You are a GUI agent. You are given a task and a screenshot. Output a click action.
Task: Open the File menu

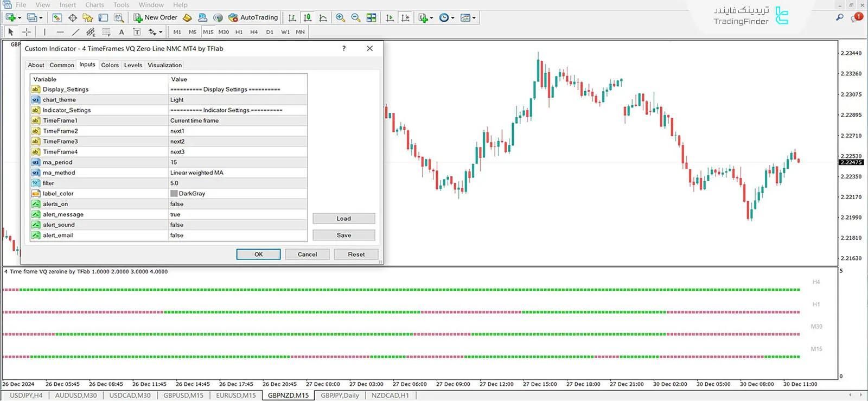[21, 5]
